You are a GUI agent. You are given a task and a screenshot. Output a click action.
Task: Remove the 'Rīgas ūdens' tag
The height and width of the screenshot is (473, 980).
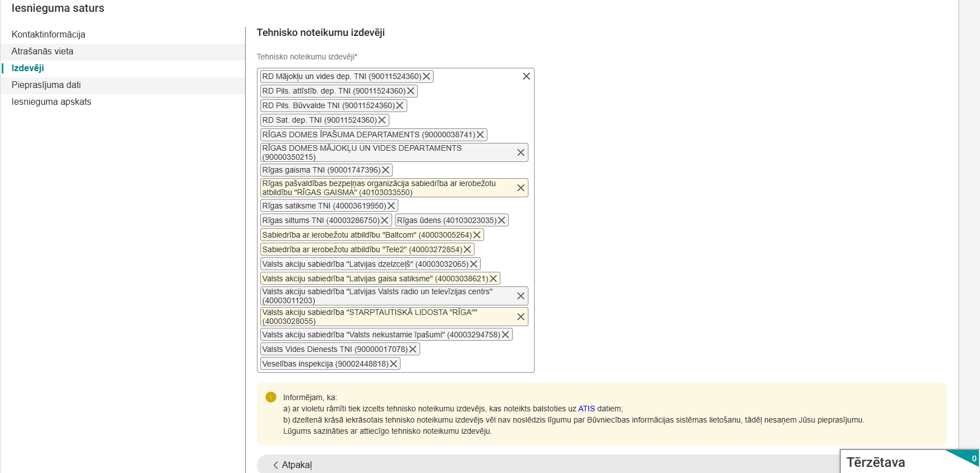click(501, 221)
